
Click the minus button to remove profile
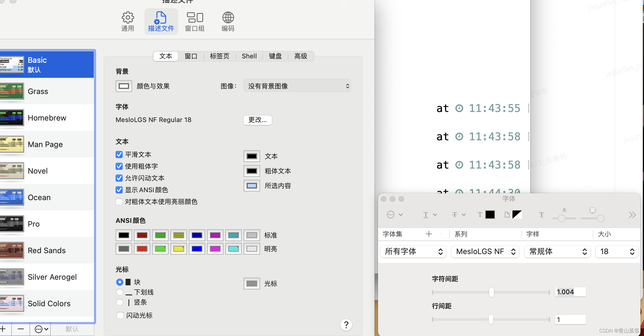21,329
